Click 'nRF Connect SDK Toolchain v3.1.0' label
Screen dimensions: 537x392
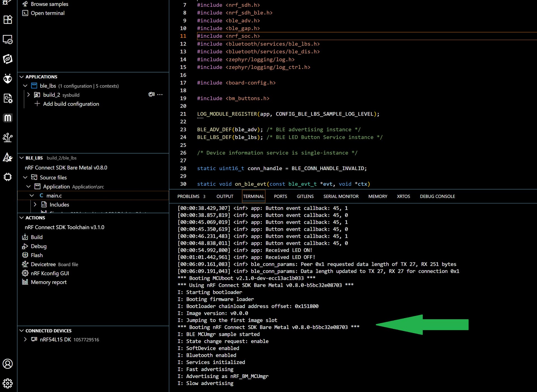tap(65, 227)
